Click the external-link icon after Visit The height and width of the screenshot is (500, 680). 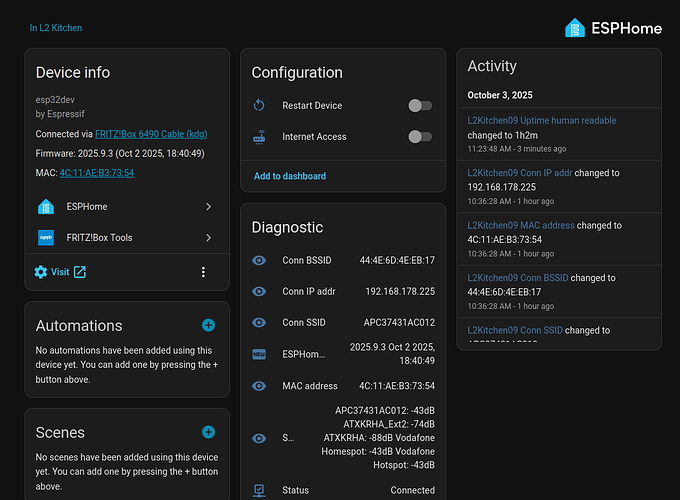pyautogui.click(x=80, y=272)
